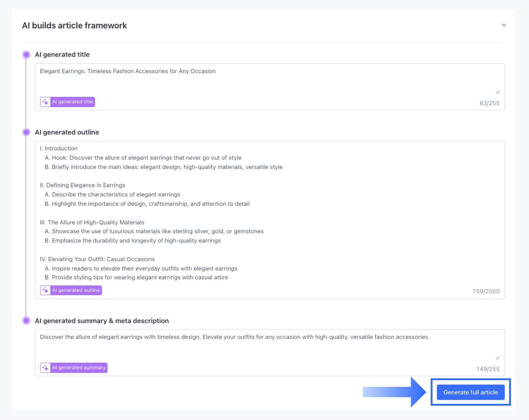The image size is (529, 420).
Task: Click the "AI builds article framework" heading
Action: coord(74,26)
